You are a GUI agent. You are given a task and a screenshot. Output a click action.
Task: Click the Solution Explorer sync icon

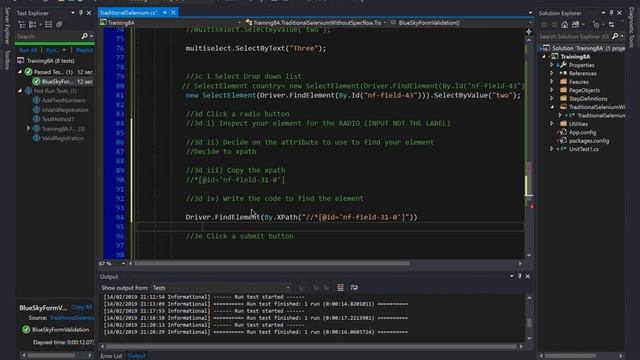pyautogui.click(x=611, y=25)
